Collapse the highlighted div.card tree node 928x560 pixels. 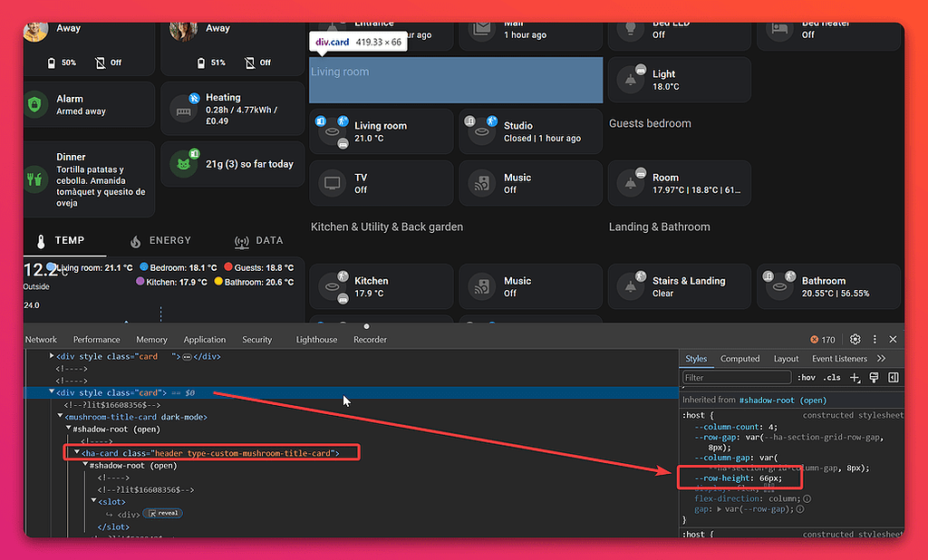[53, 392]
